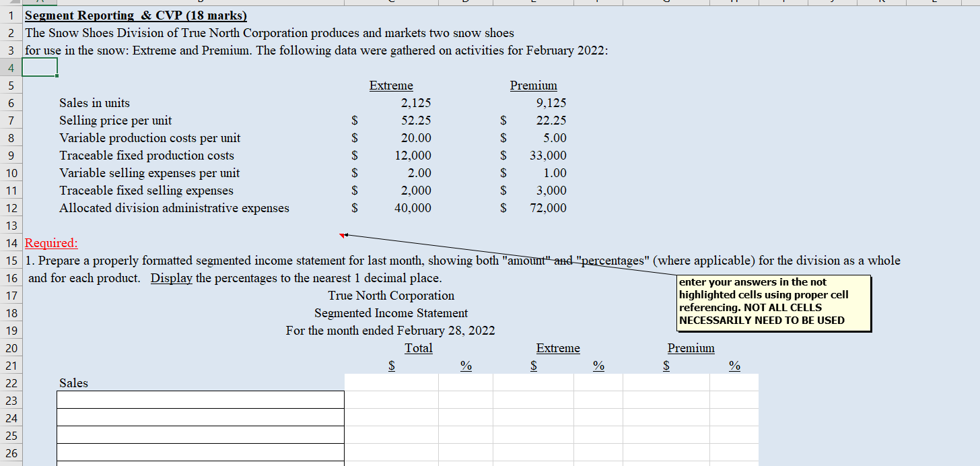The height and width of the screenshot is (466, 980).
Task: Select 'Allocated division administrative expenses' label
Action: (x=174, y=208)
